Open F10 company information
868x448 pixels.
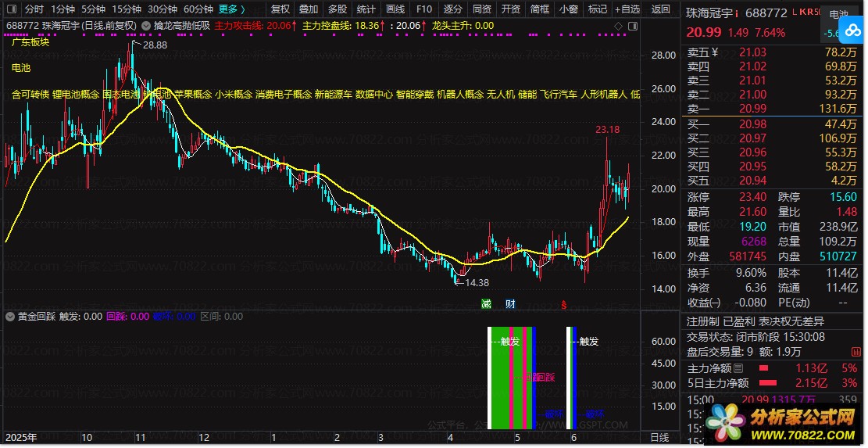tap(423, 9)
